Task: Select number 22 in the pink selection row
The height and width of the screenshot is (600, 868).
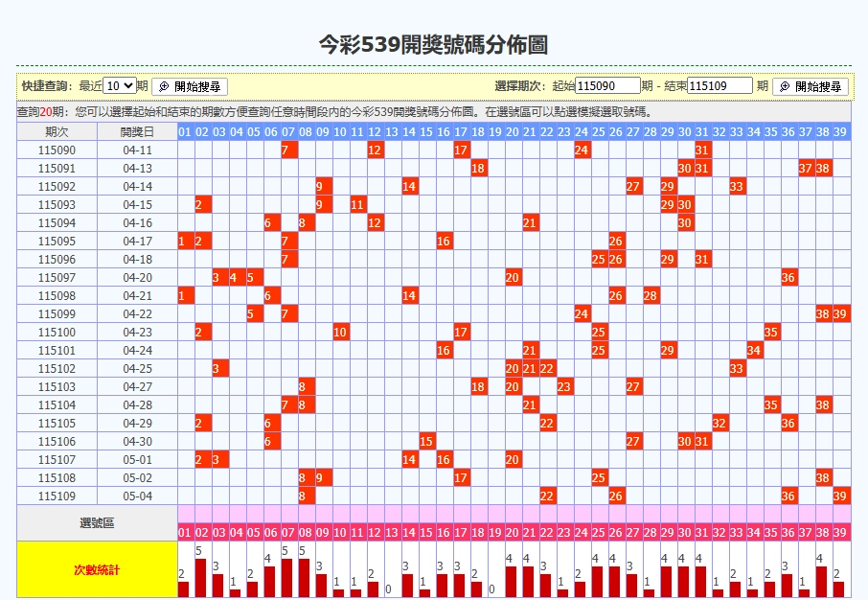Action: coord(547,532)
